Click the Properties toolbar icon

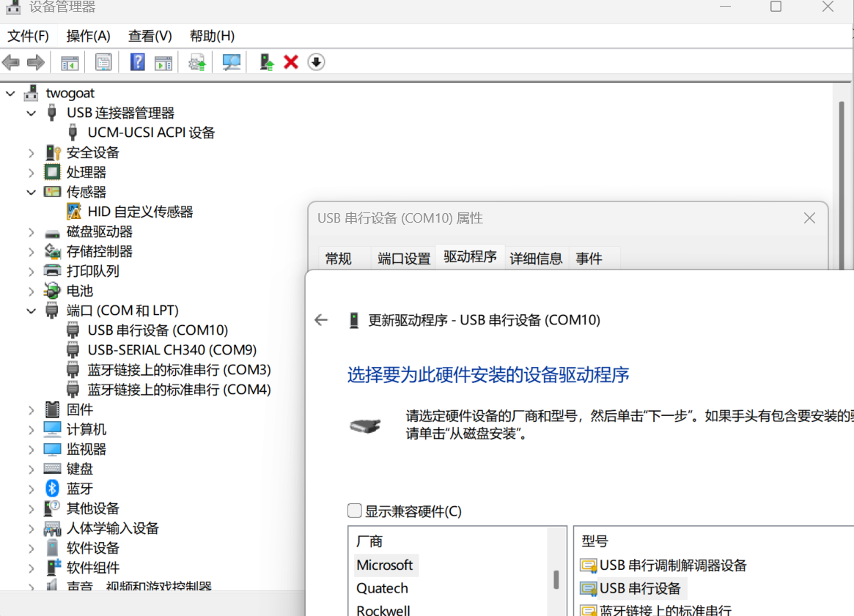coord(103,62)
